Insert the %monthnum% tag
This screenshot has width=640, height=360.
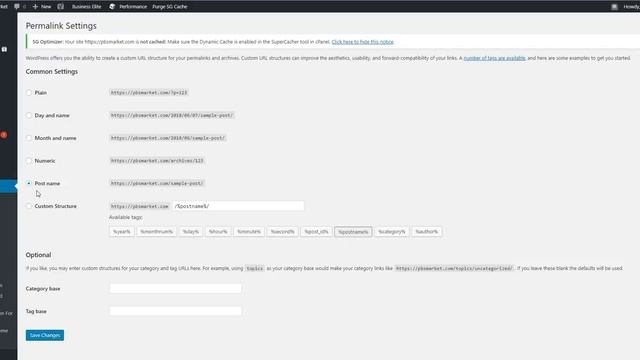(x=156, y=231)
